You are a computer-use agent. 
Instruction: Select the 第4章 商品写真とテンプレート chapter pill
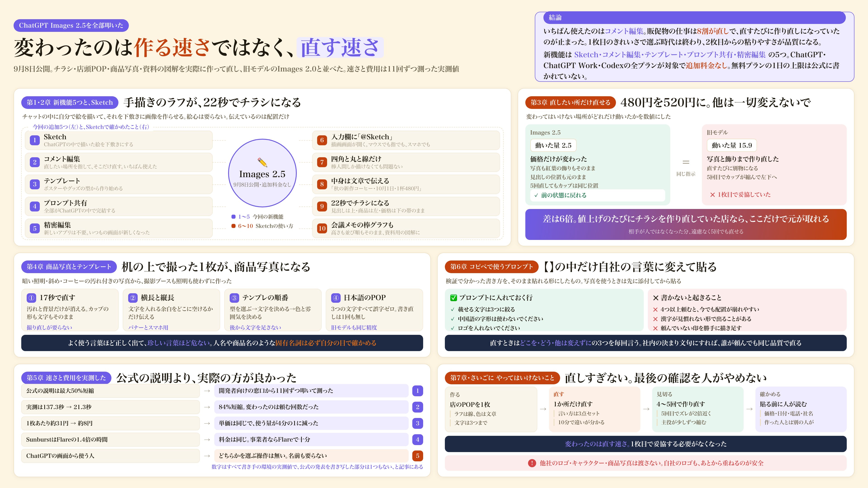pyautogui.click(x=69, y=267)
